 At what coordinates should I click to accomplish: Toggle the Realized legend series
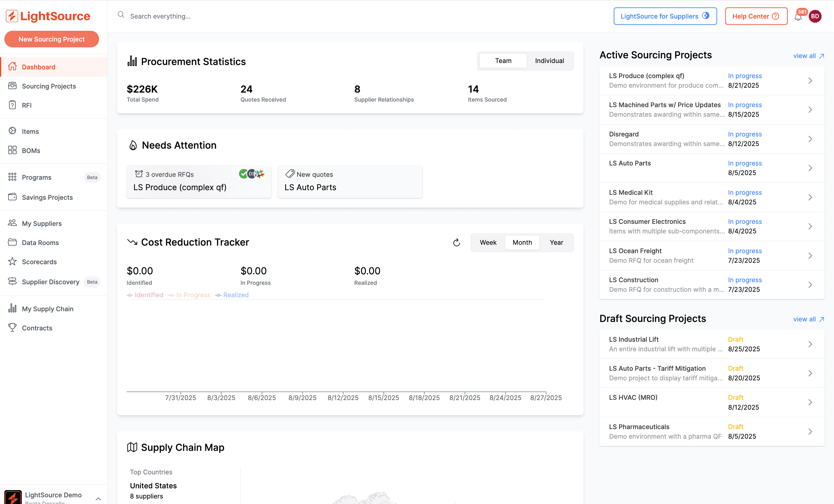232,295
